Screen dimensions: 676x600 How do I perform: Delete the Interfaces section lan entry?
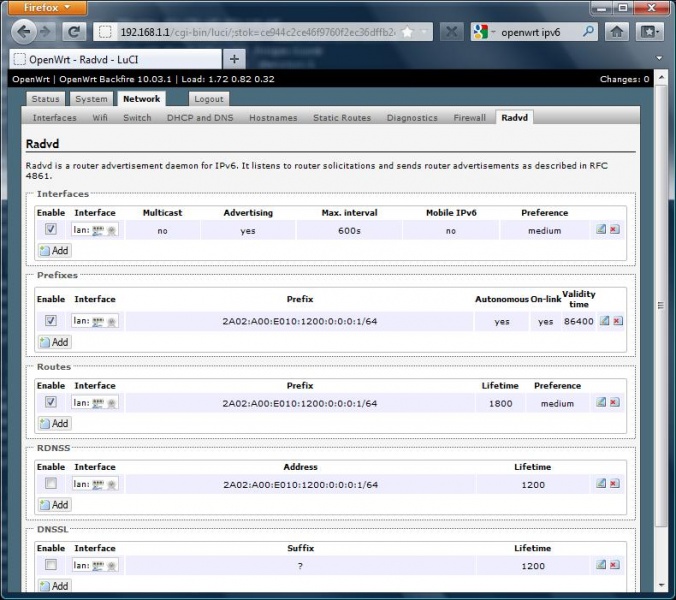[x=615, y=230]
